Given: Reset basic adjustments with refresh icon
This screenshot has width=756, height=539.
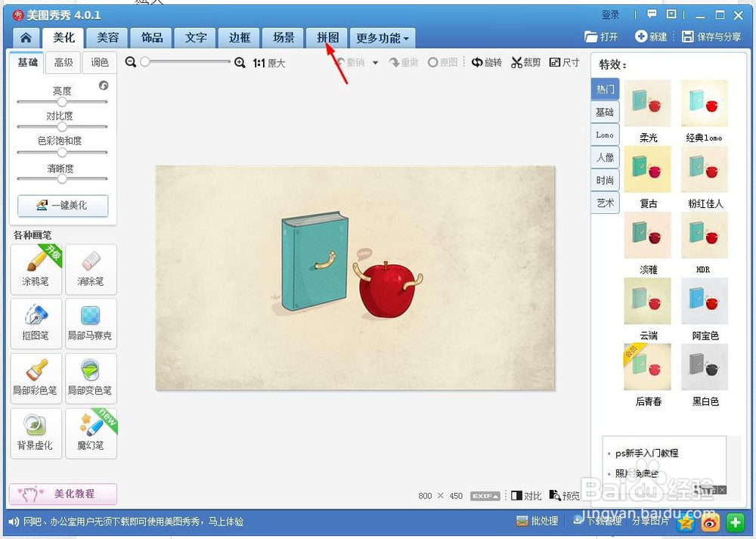Looking at the screenshot, I should [x=104, y=85].
